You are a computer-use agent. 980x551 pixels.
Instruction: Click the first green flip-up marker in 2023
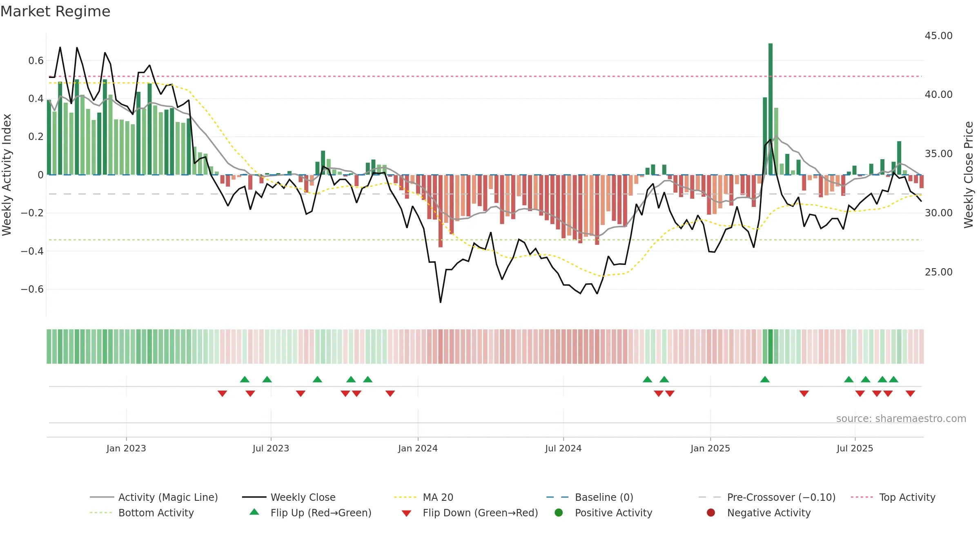(245, 379)
